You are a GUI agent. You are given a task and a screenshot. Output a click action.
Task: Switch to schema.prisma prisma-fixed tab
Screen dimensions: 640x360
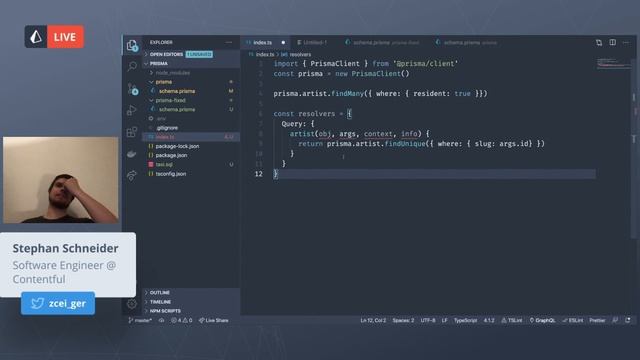(x=382, y=42)
